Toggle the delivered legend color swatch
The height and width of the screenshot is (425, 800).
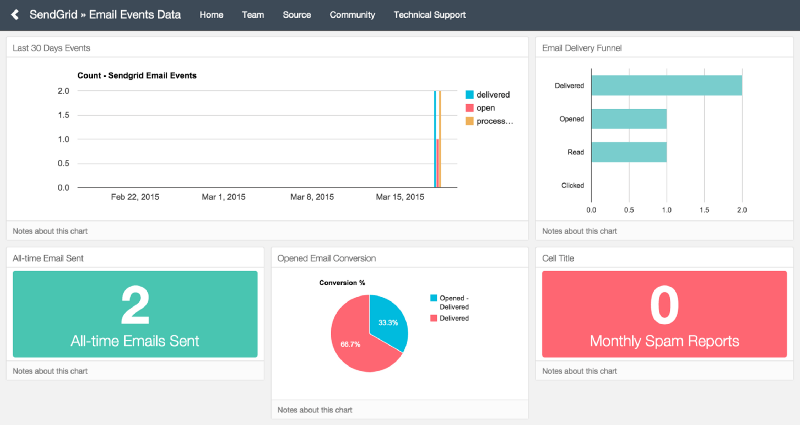469,95
